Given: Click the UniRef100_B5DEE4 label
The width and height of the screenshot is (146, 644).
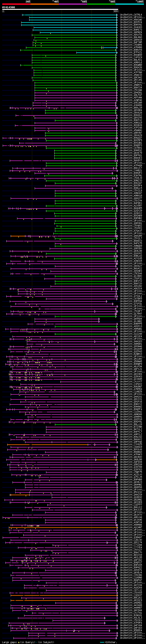Looking at the screenshot, I should (x=131, y=630).
